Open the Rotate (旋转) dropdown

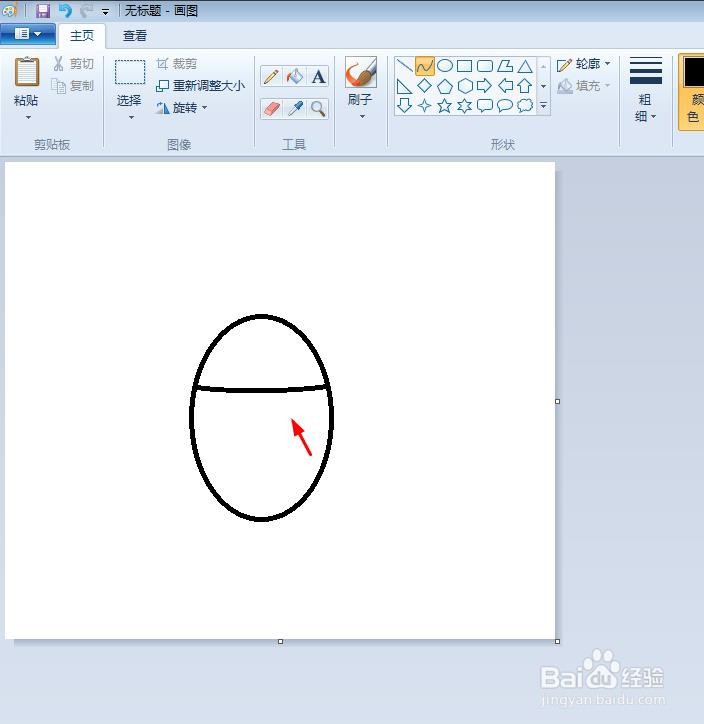182,108
